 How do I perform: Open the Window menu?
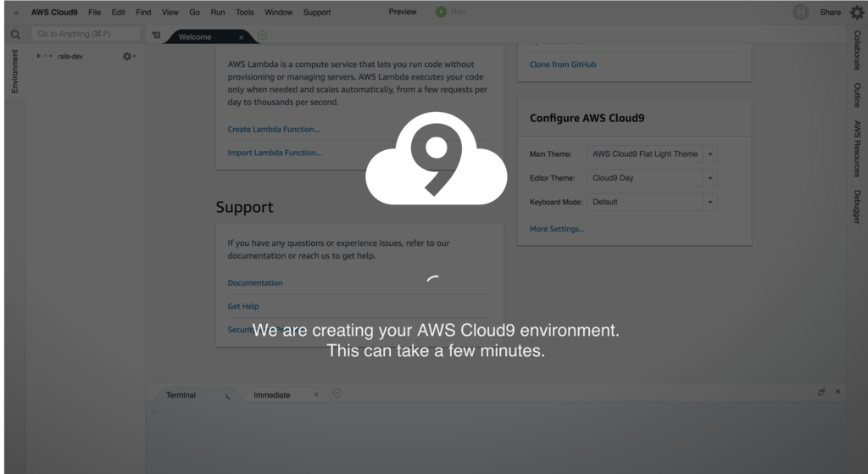click(278, 12)
